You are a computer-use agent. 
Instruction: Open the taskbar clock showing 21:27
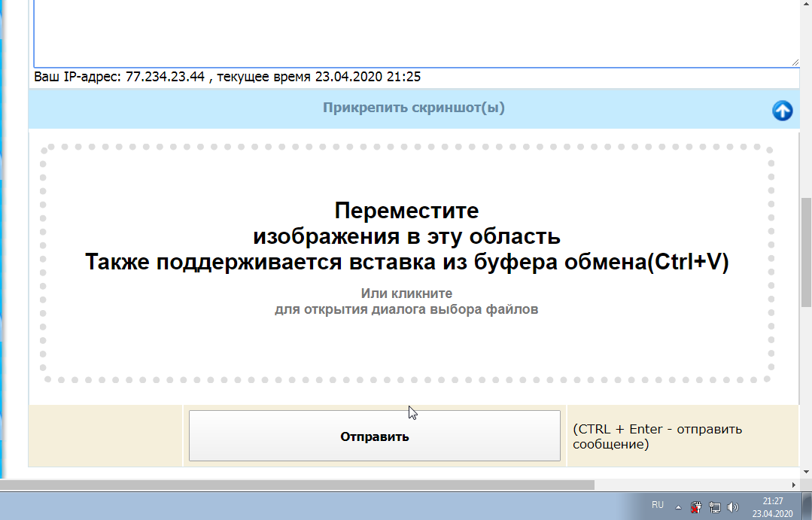[772, 507]
